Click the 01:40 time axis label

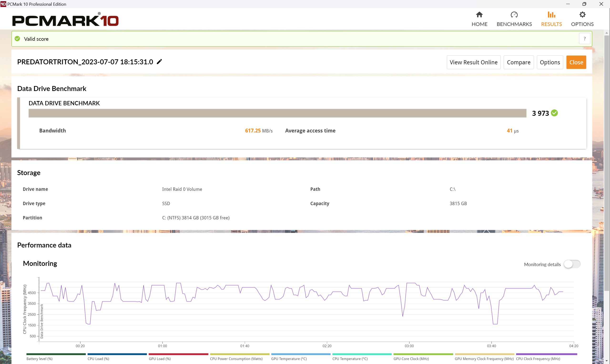pos(244,346)
